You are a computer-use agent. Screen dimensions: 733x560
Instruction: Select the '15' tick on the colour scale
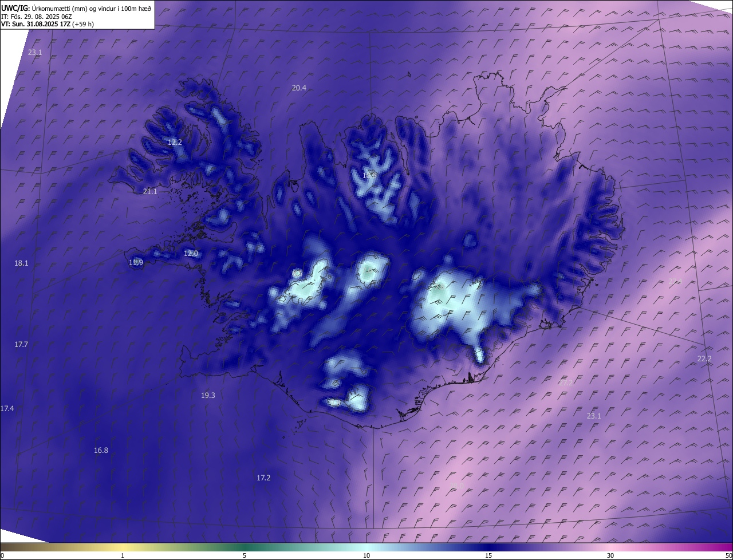coord(488,555)
